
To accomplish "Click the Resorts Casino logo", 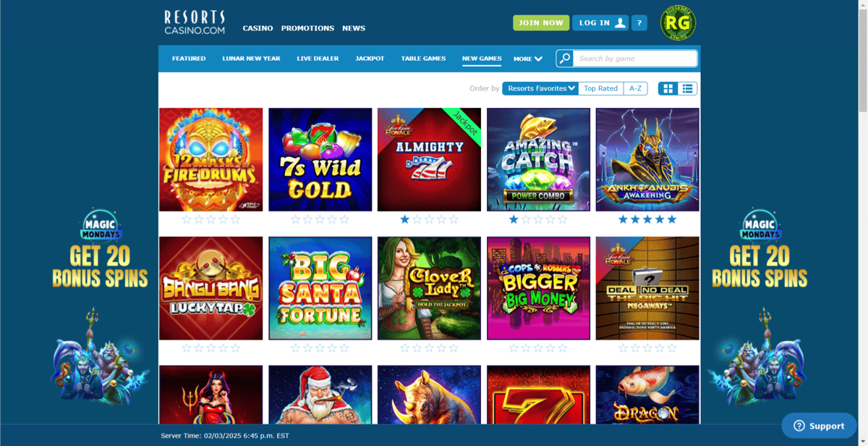I will (195, 22).
